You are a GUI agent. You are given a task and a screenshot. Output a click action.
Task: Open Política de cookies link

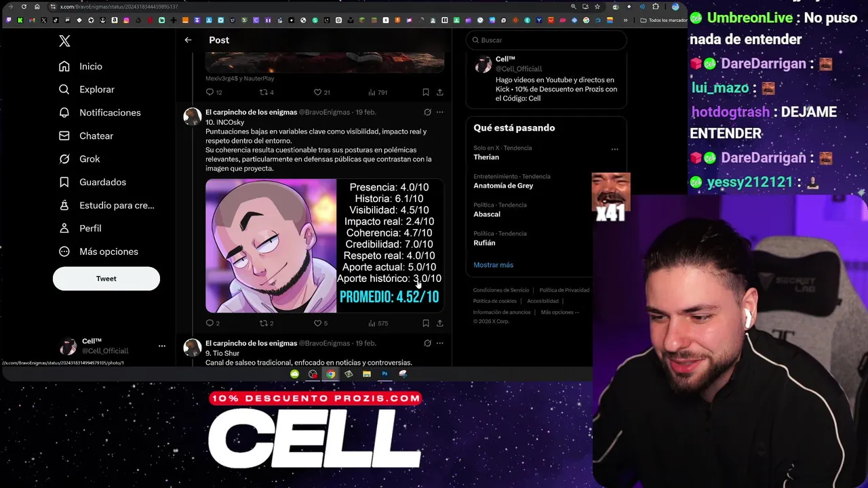click(495, 301)
